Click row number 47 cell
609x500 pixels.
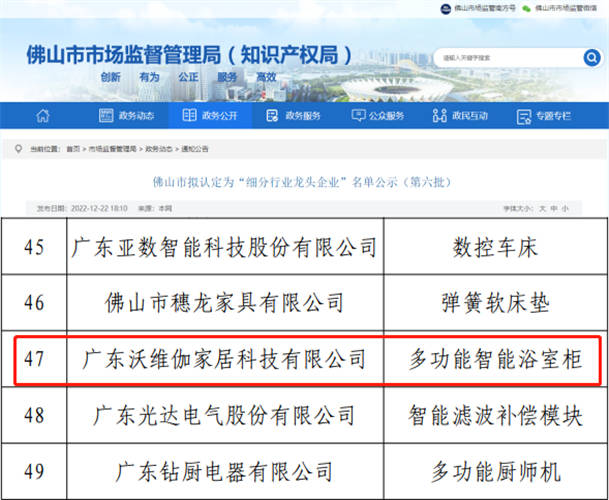[34, 359]
